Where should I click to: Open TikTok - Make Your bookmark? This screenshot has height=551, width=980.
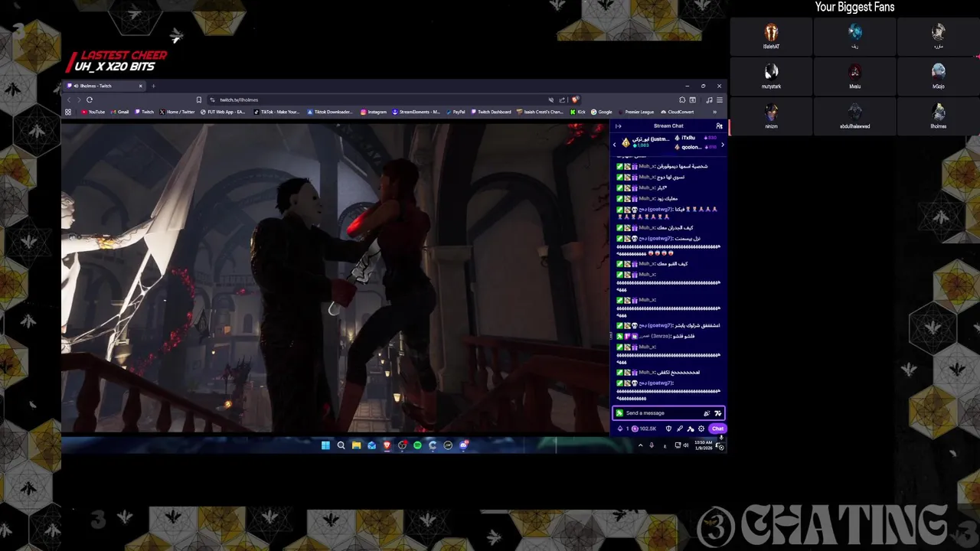tap(277, 112)
